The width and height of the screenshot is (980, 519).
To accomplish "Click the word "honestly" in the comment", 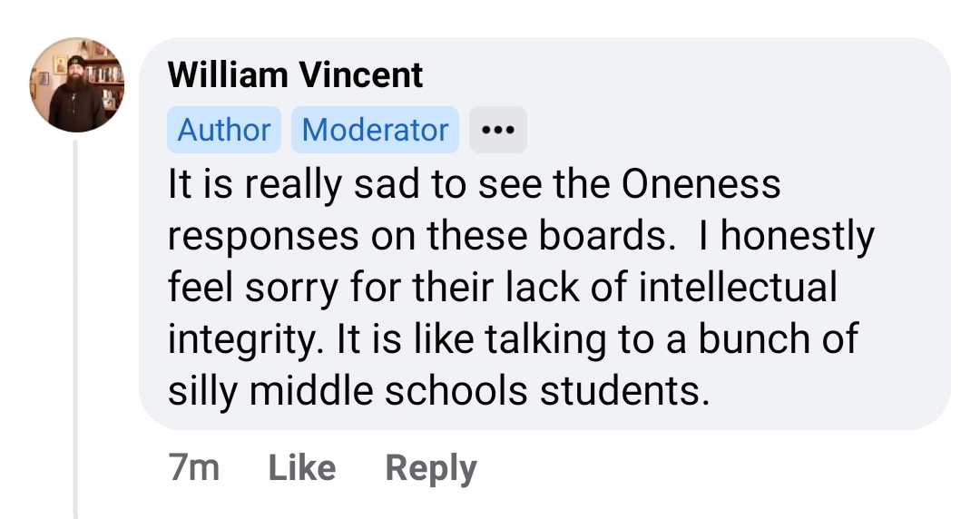I will [798, 237].
